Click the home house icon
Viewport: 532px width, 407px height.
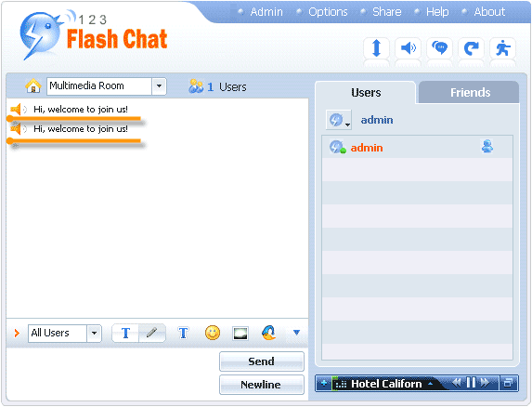coord(33,85)
